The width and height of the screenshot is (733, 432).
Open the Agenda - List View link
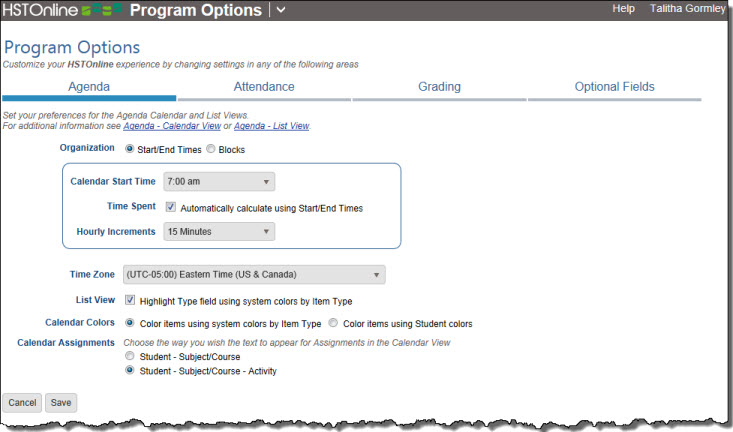click(272, 126)
